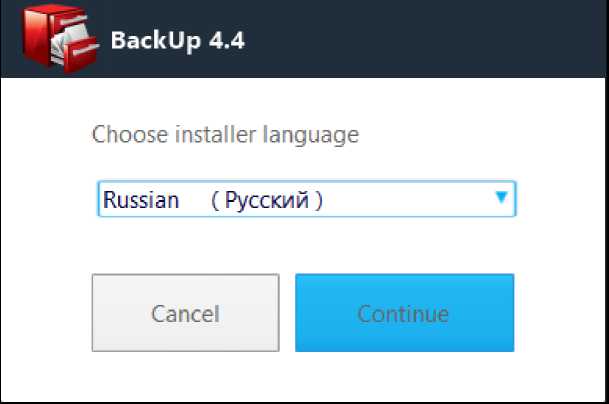Click the Choose installer language label

(x=225, y=134)
